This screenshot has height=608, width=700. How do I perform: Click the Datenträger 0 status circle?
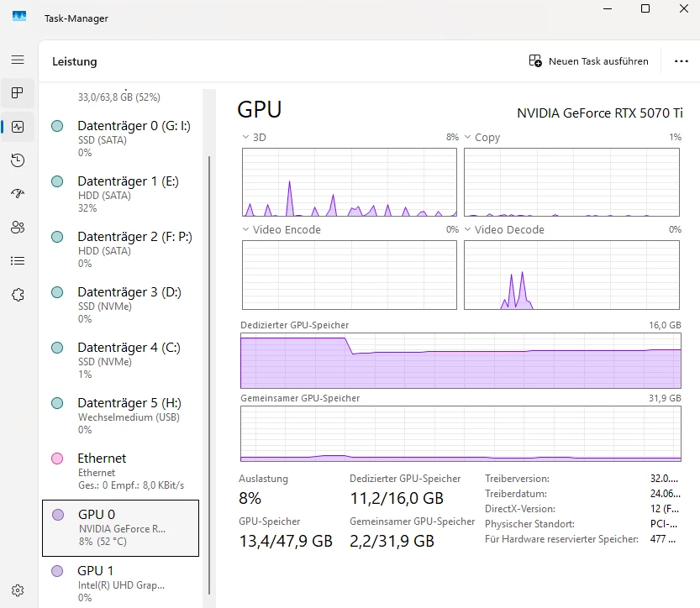coord(57,126)
